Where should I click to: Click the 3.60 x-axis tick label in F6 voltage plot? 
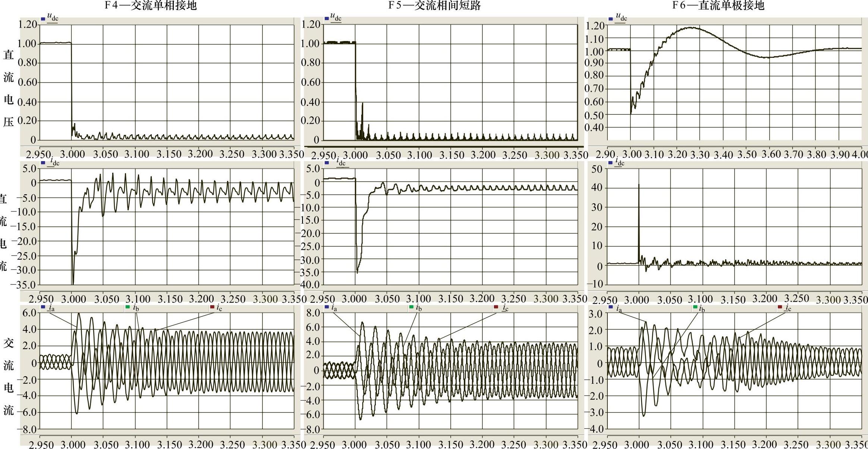pos(771,154)
